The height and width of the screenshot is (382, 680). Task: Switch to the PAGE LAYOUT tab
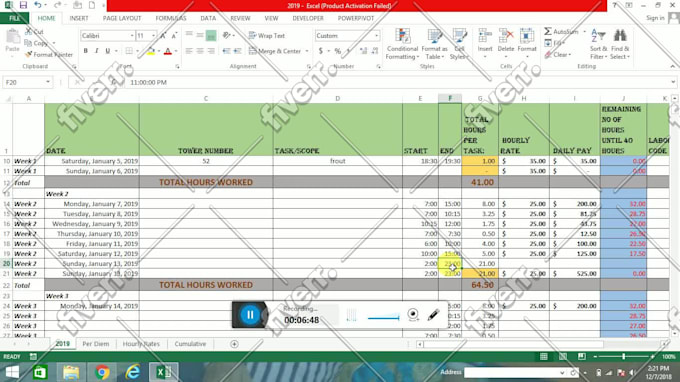pyautogui.click(x=122, y=18)
